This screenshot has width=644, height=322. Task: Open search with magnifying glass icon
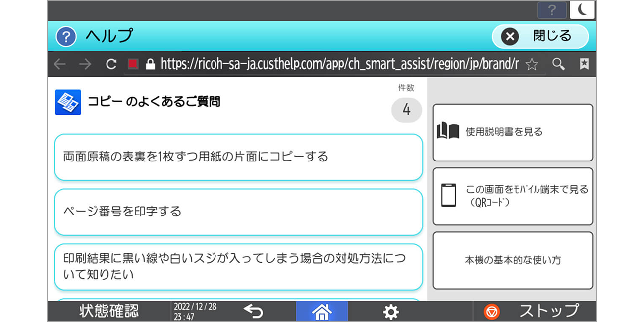[558, 64]
